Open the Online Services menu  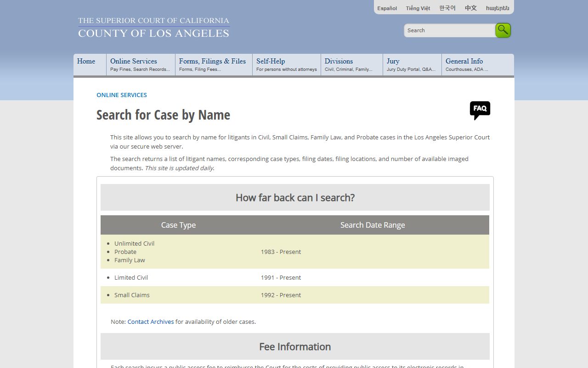(141, 65)
